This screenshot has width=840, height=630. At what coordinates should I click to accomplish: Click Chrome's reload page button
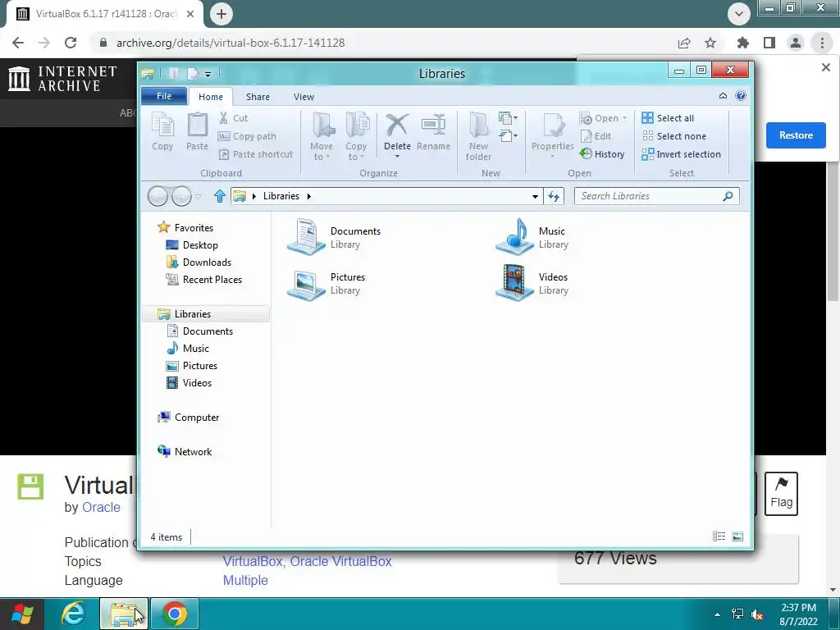point(71,43)
